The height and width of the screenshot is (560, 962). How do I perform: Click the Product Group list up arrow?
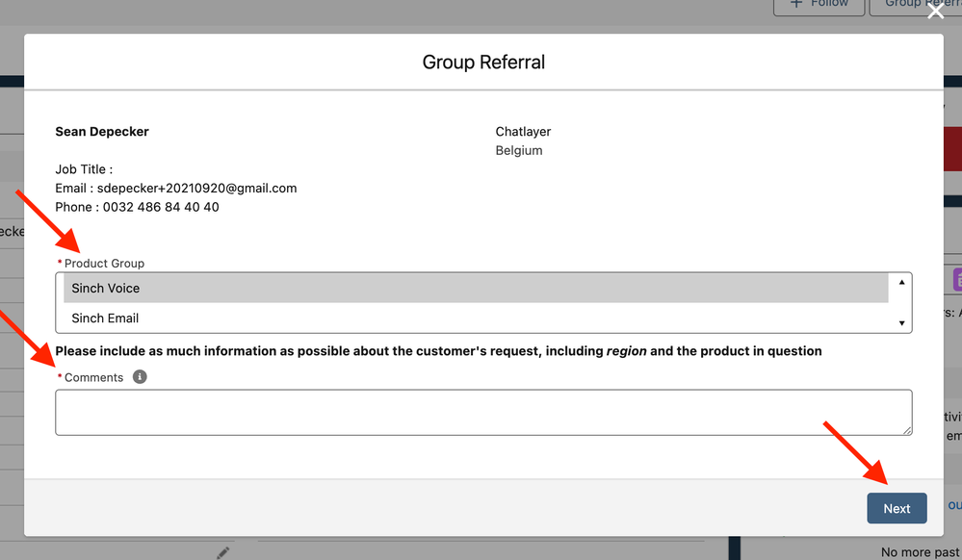[902, 282]
